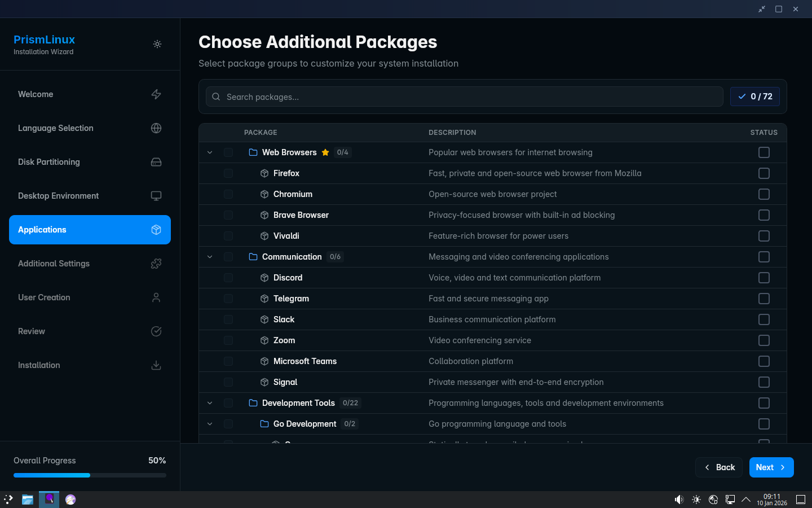
Task: Click the Language Selection globe icon
Action: pos(156,128)
